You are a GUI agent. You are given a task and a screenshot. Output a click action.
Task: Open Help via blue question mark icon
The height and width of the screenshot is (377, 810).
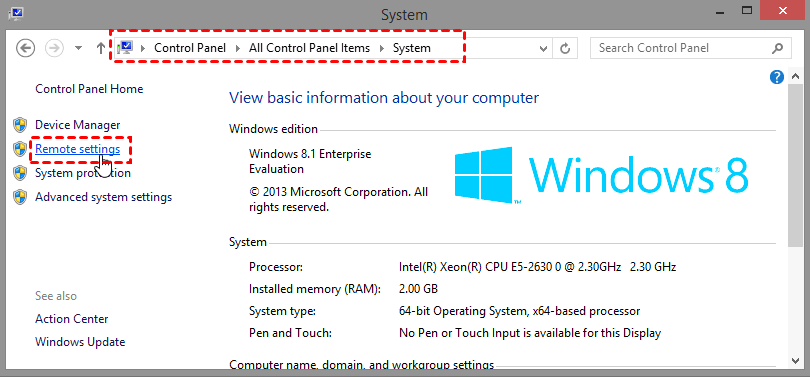tap(776, 77)
